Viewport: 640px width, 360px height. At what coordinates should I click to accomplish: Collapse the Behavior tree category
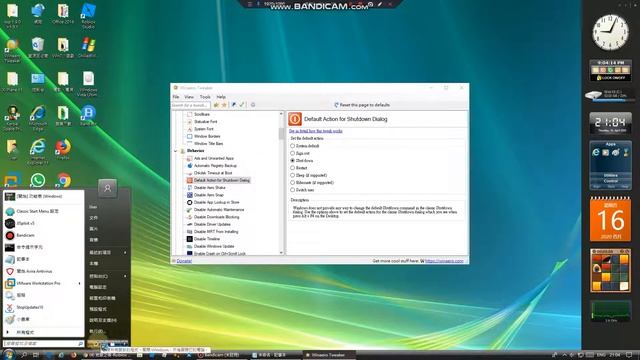(x=176, y=151)
